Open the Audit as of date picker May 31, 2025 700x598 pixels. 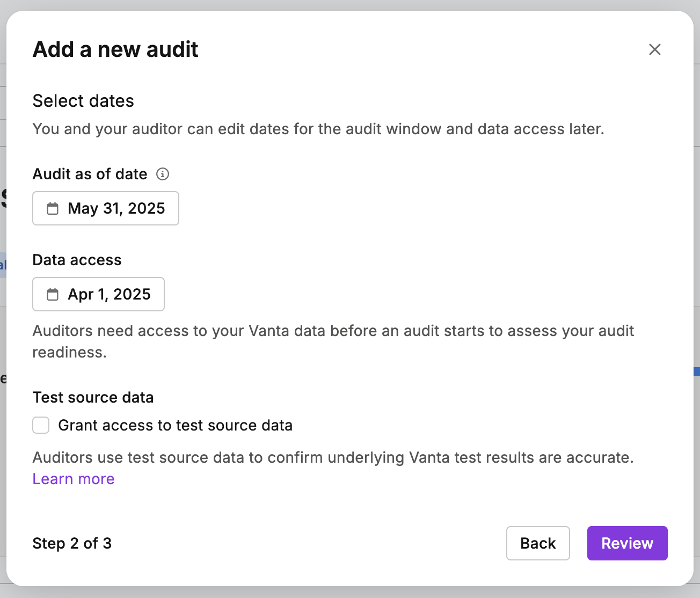tap(106, 208)
